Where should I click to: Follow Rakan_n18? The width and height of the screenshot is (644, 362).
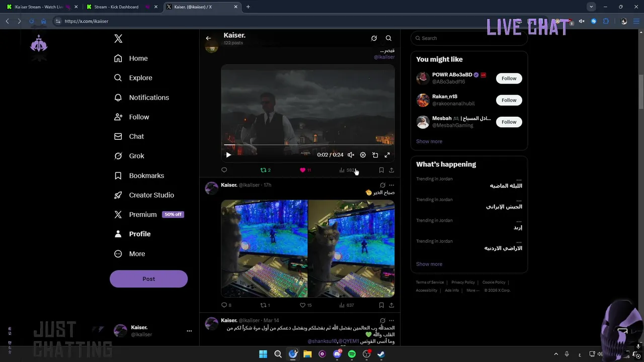tap(509, 100)
